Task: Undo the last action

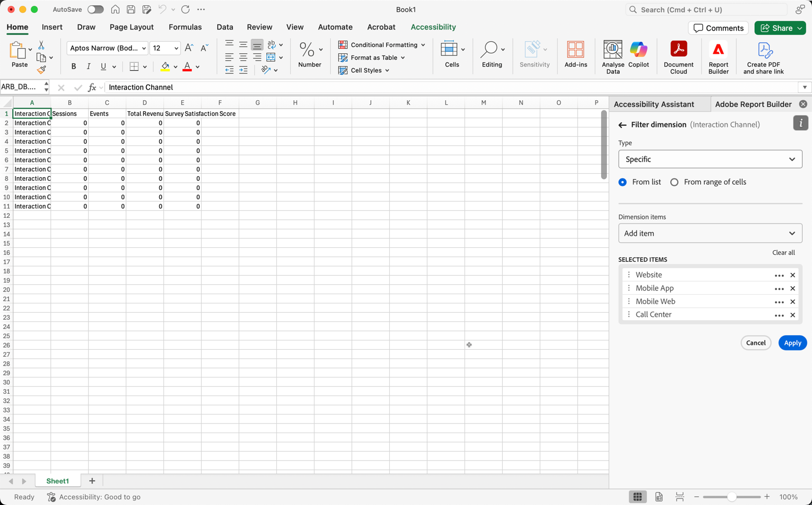Action: 162,9
